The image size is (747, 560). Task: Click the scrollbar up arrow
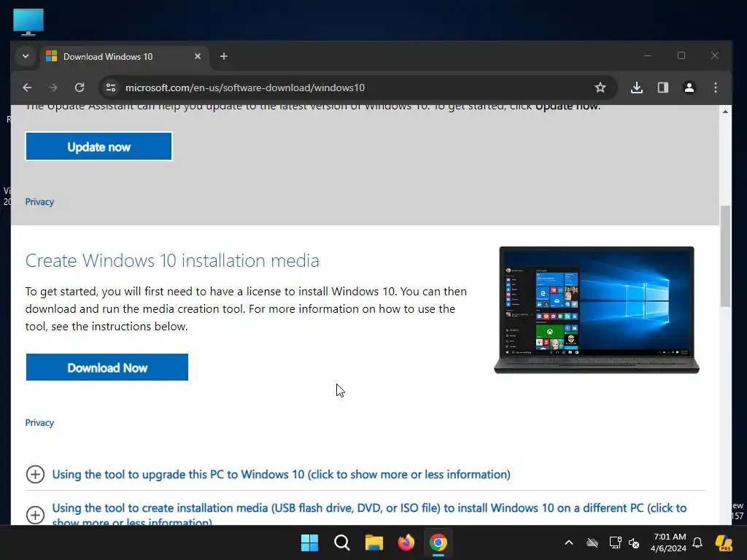pyautogui.click(x=725, y=112)
